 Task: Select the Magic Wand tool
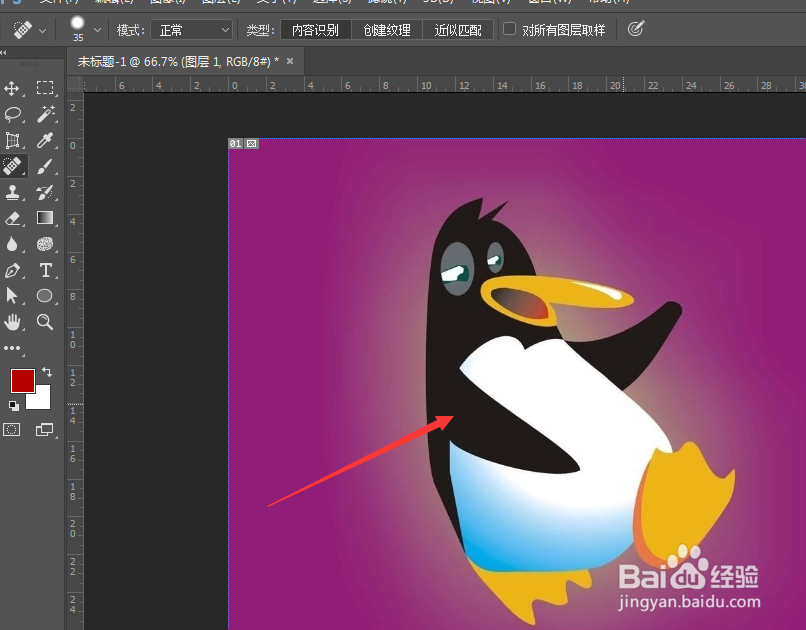(45, 114)
